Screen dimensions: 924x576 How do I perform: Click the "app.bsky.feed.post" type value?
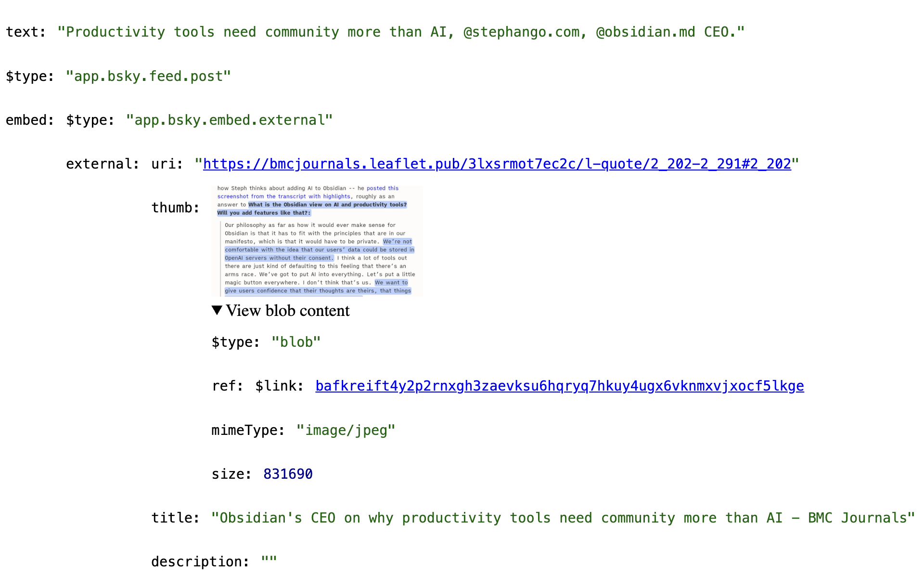[148, 77]
